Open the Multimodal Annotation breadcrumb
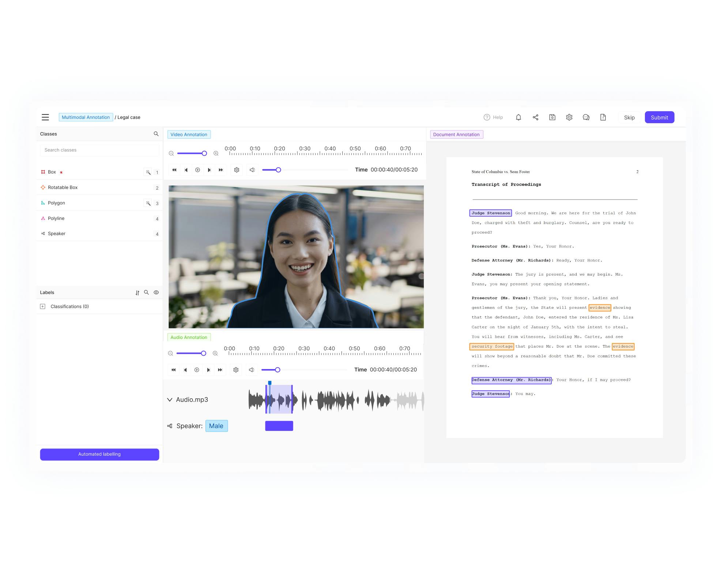713x588 pixels. (86, 117)
